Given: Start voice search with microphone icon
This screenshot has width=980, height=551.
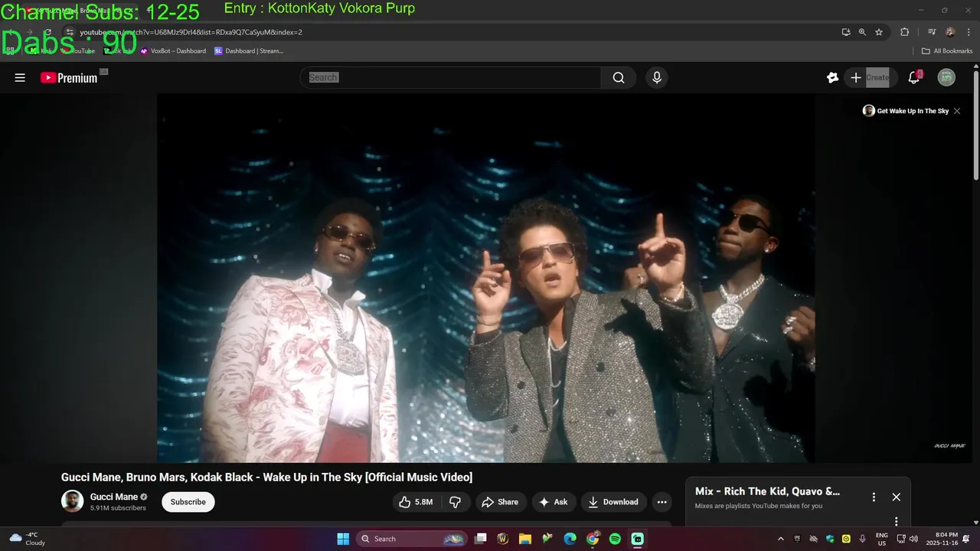Looking at the screenshot, I should (x=656, y=77).
